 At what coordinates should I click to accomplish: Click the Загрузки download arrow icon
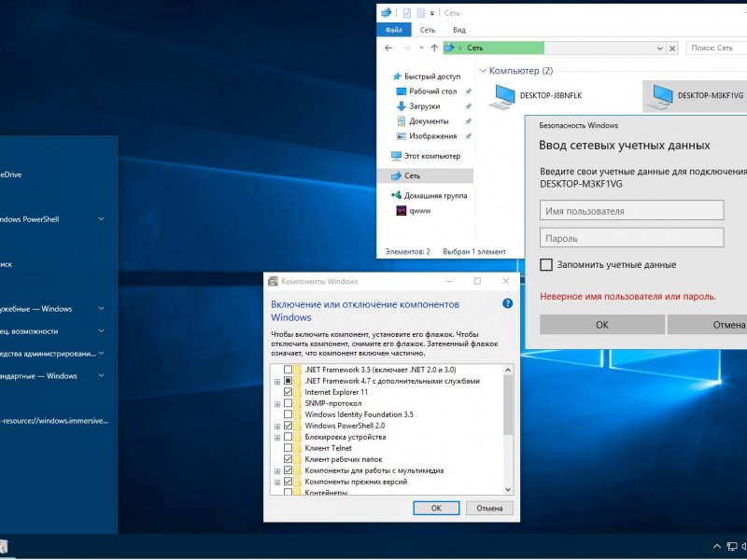point(402,106)
